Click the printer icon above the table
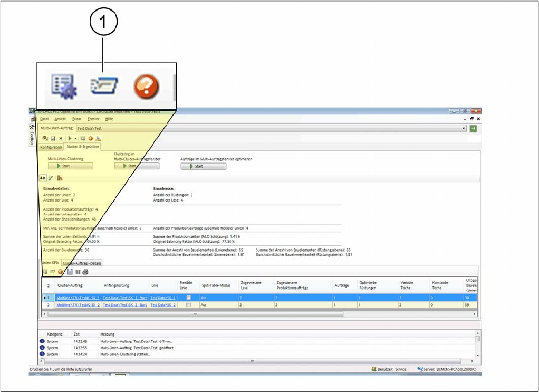The width and height of the screenshot is (539, 392). point(85,272)
